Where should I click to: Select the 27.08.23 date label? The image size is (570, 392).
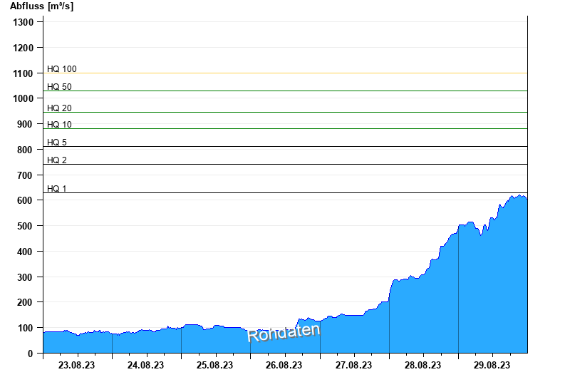click(x=353, y=365)
